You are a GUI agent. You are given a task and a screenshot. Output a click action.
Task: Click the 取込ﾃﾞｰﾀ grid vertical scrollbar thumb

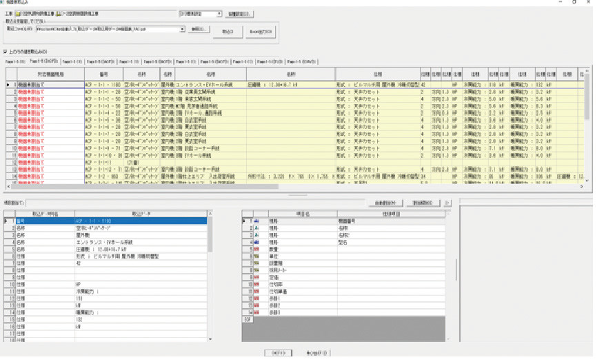coord(210,234)
